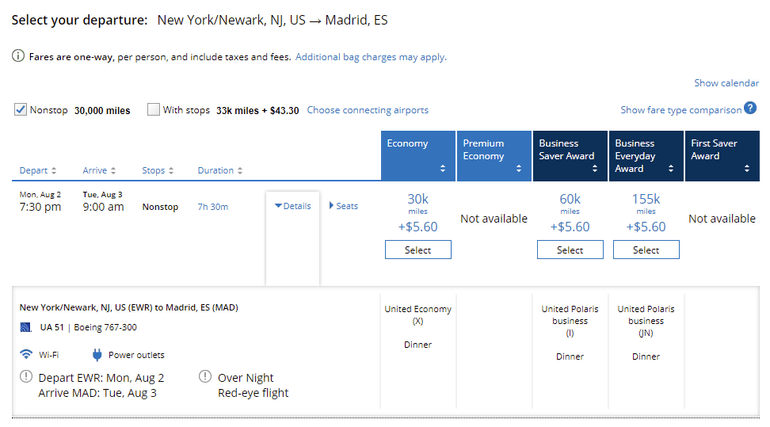Sort flights by Duration column
Viewport: 770px width, 427px height.
tap(220, 170)
